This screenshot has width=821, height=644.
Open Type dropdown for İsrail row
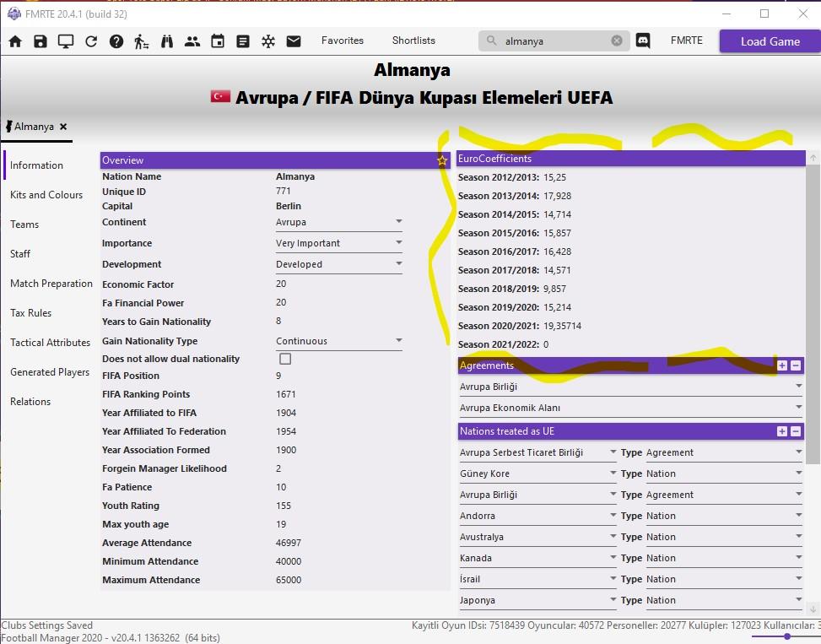(x=724, y=579)
